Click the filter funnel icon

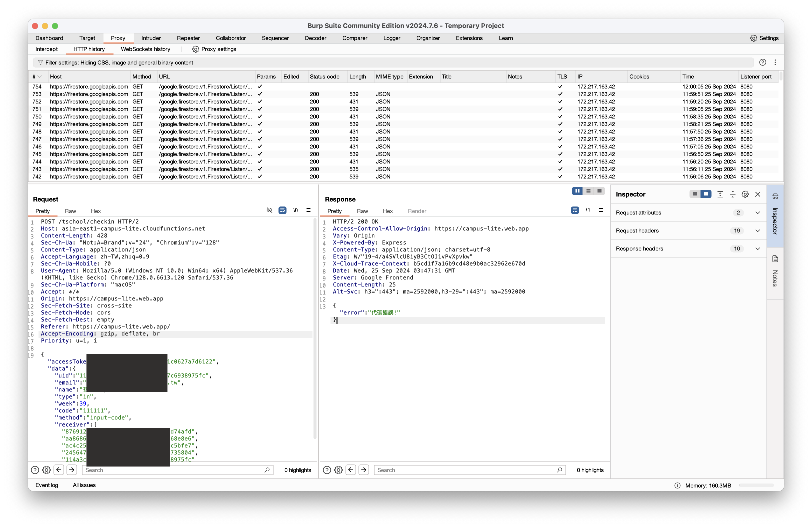pos(40,62)
